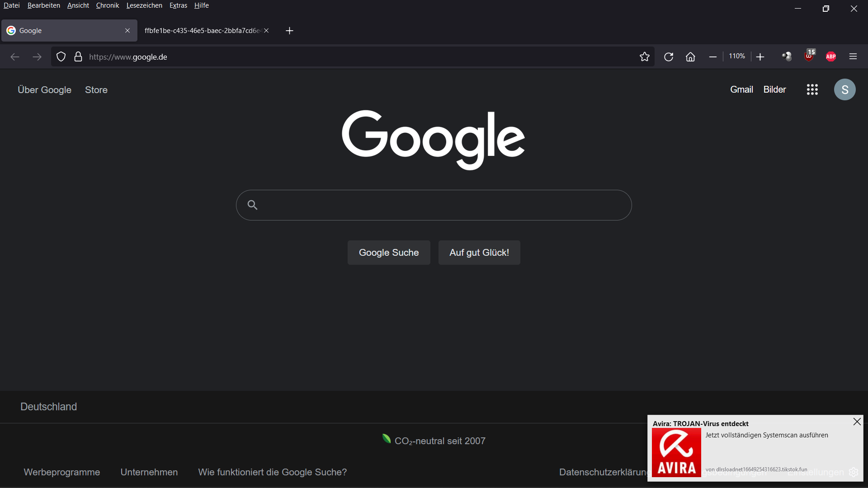Open the Adblock Plus extension
This screenshot has width=868, height=488.
[831, 56]
